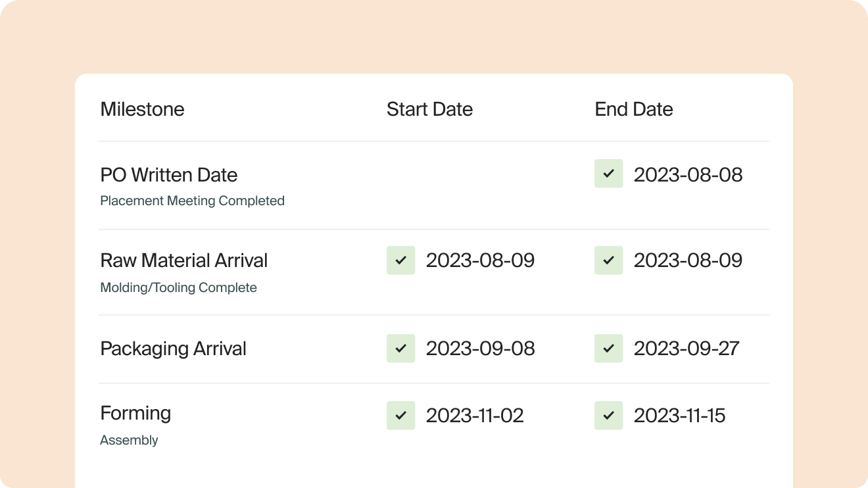Select the PO Written Date milestone

coord(168,175)
